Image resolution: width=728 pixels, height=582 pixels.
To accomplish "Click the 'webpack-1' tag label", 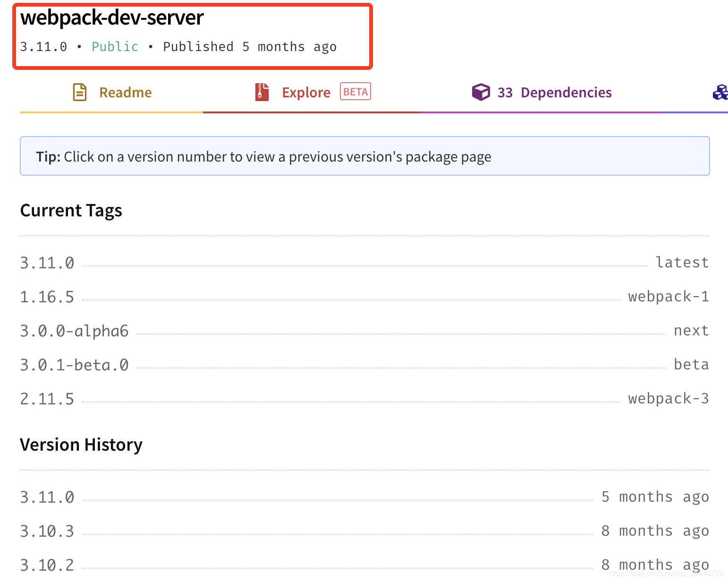I will coord(669,297).
